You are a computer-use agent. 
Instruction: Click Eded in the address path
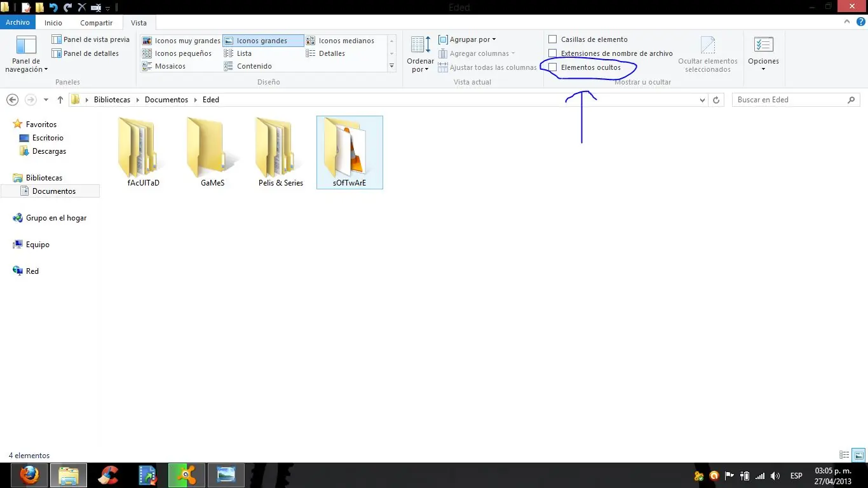[x=211, y=100]
